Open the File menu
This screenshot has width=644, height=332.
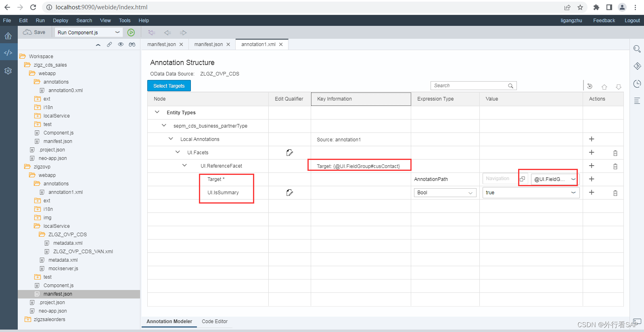[7, 21]
